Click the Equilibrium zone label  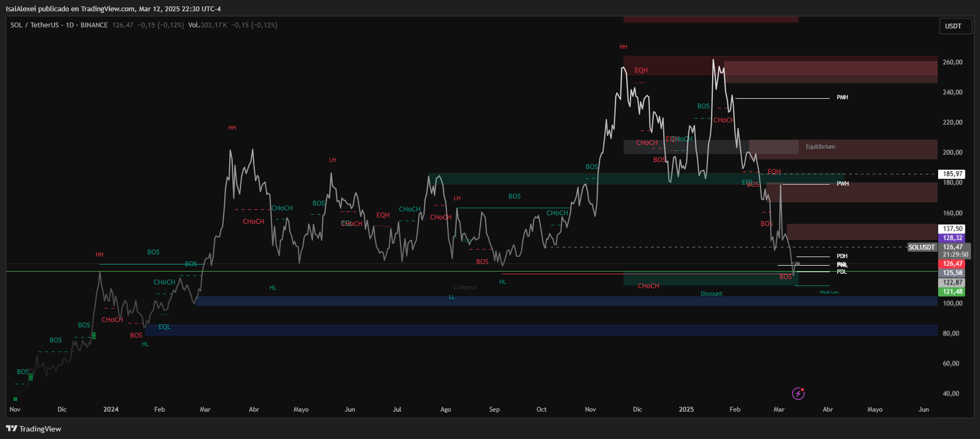pos(820,147)
